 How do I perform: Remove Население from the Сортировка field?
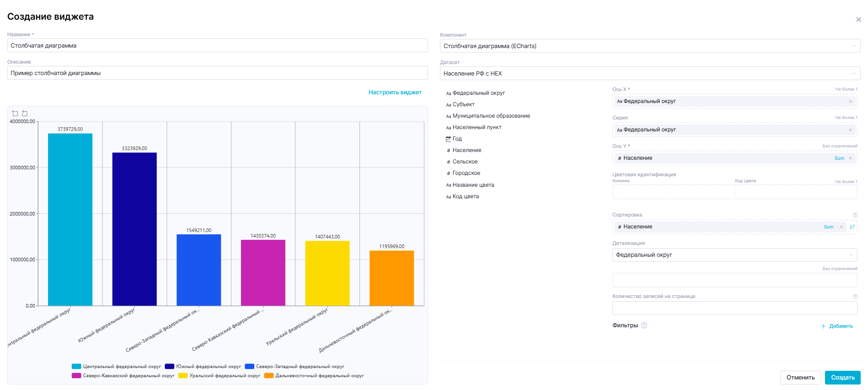coord(841,227)
